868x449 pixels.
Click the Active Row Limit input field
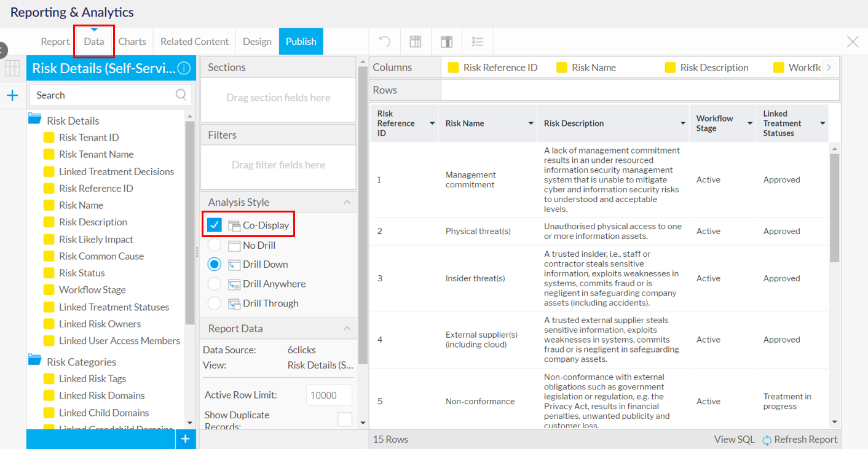tap(329, 395)
